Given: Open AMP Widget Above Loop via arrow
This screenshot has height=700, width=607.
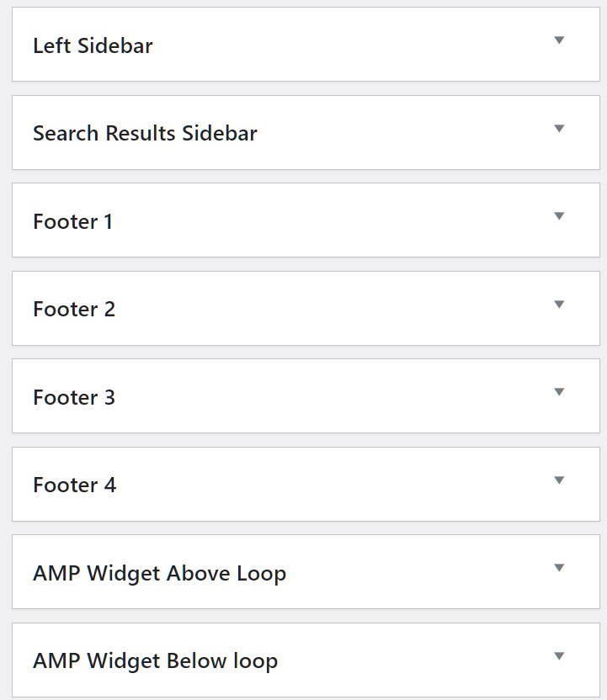Looking at the screenshot, I should (559, 568).
